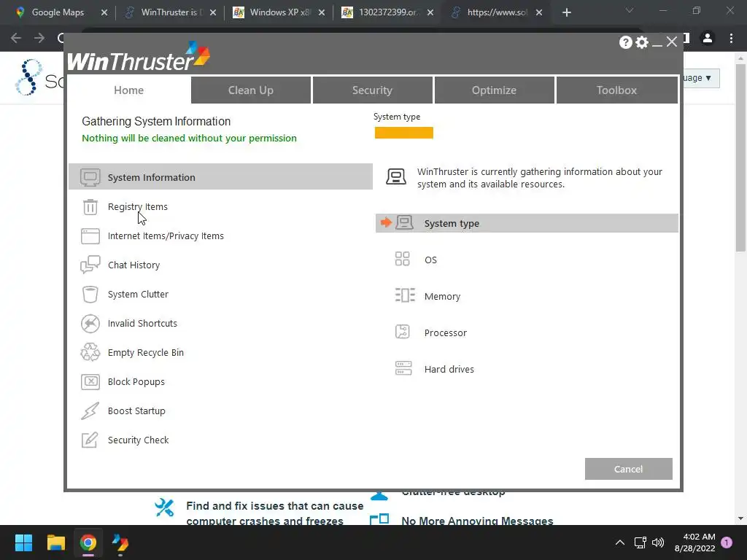
Task: Switch to Windows XP browser tab
Action: click(x=279, y=12)
